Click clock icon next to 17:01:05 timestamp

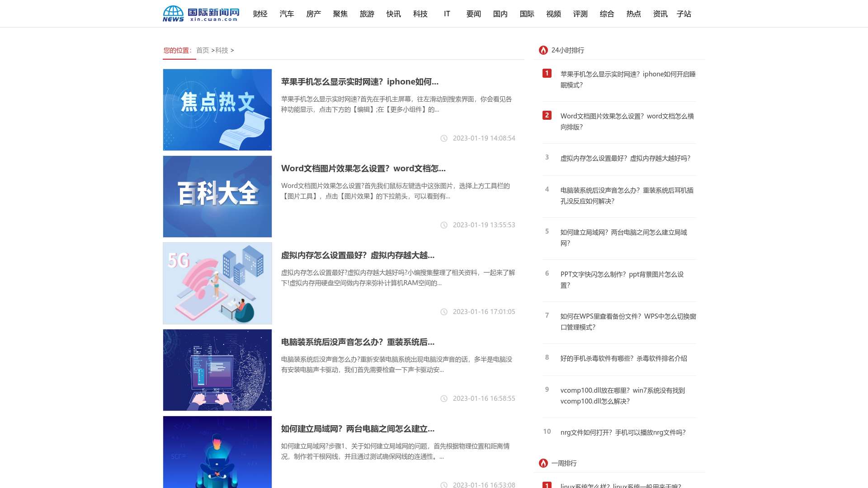pos(444,312)
